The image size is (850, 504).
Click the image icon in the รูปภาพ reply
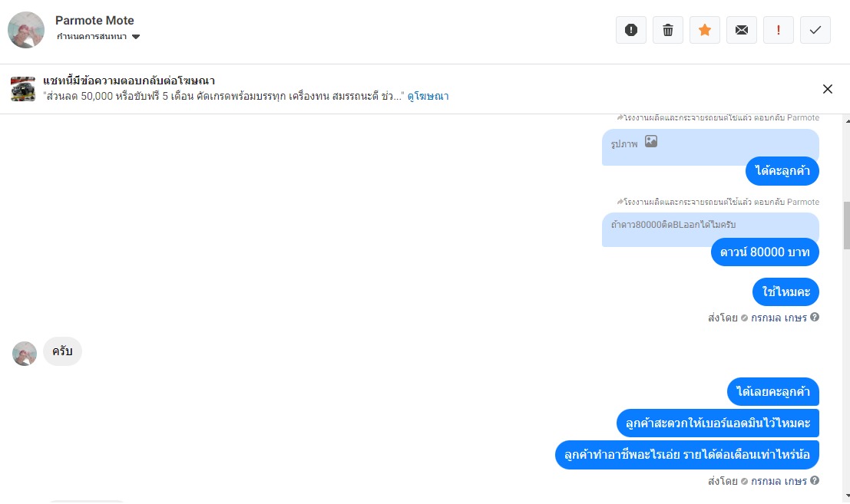[x=651, y=141]
